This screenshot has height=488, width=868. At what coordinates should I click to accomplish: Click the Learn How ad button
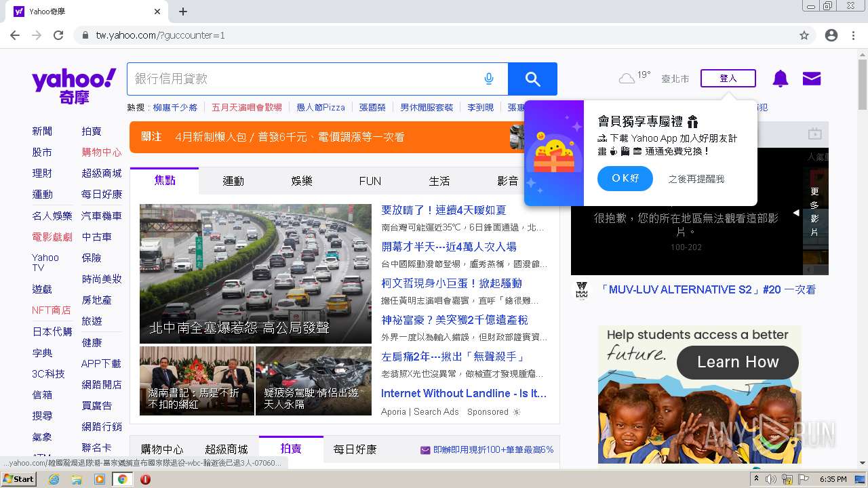click(x=738, y=362)
